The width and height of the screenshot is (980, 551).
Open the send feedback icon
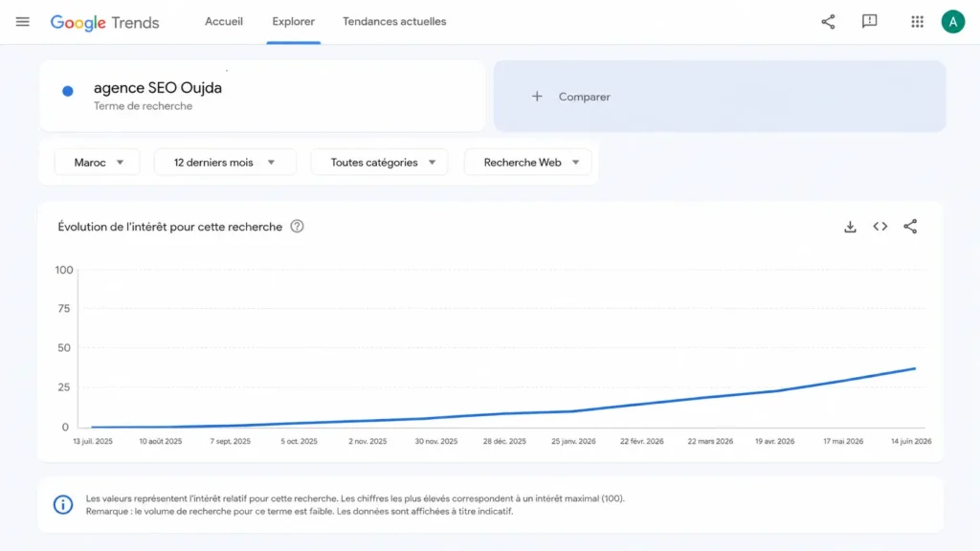point(869,22)
